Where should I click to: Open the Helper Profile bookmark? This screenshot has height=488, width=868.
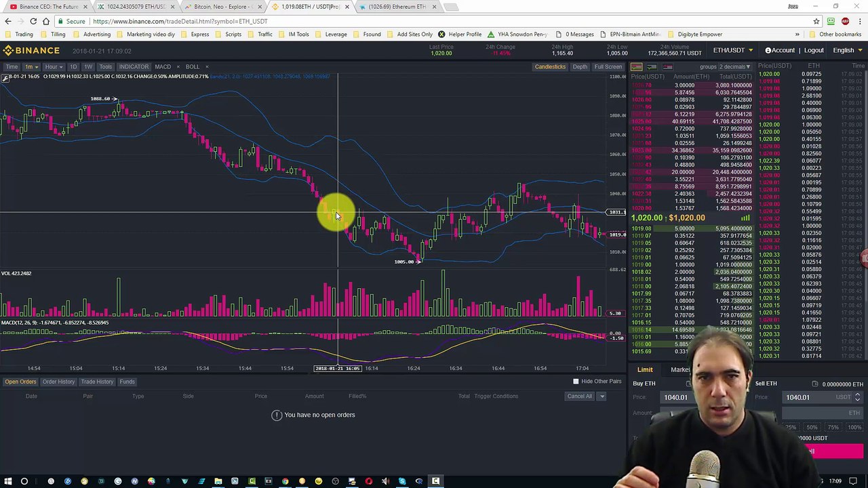[x=460, y=34]
